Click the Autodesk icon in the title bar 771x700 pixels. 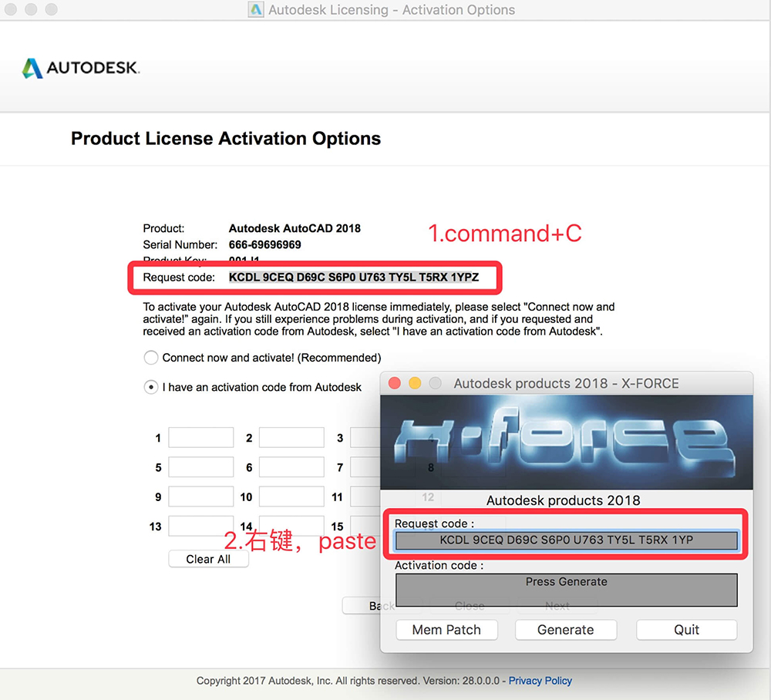click(256, 10)
